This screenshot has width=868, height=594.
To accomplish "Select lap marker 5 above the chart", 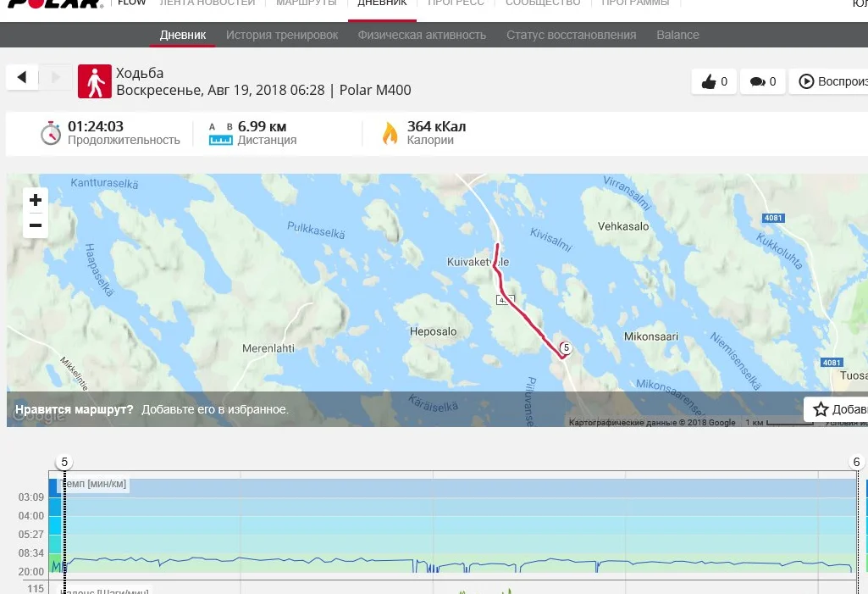I will click(x=64, y=462).
